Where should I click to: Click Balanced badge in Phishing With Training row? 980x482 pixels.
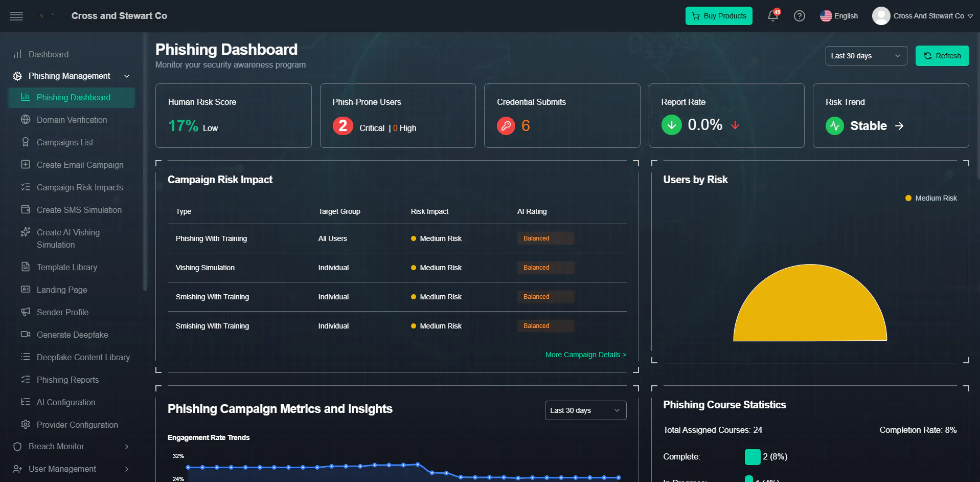point(545,238)
